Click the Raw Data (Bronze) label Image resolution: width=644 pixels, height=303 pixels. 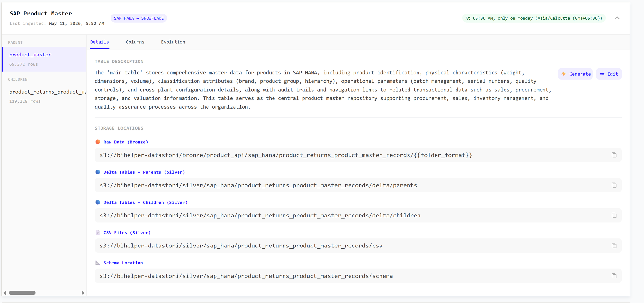126,142
